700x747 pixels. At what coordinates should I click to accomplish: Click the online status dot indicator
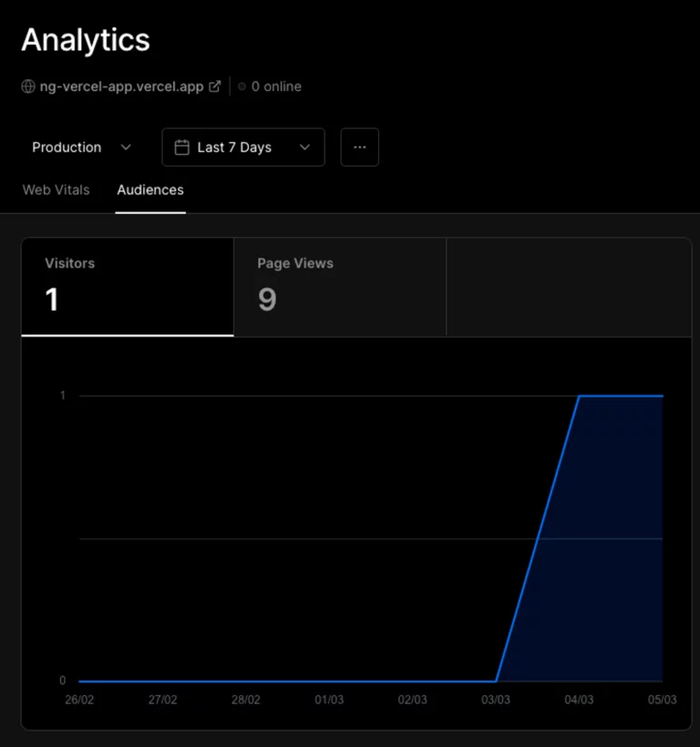coord(242,87)
